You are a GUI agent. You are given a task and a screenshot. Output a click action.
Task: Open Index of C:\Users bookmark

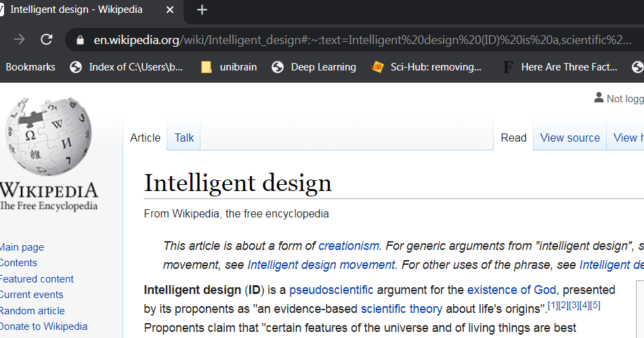pos(127,67)
